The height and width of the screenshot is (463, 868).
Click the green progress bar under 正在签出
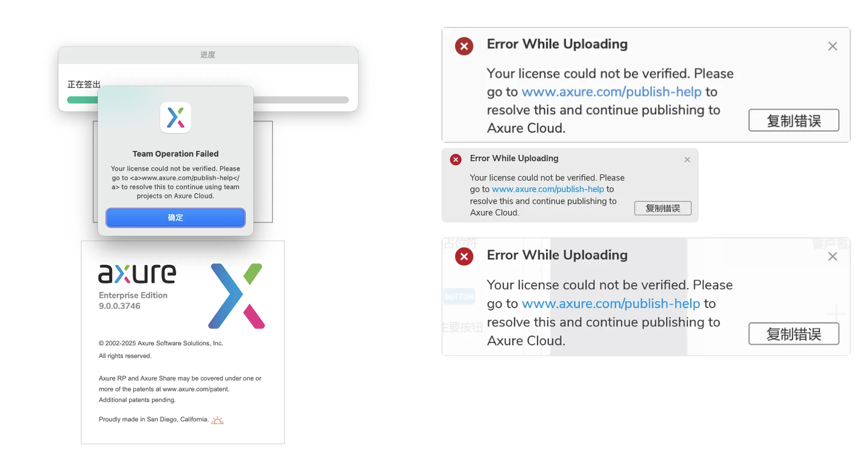[82, 99]
